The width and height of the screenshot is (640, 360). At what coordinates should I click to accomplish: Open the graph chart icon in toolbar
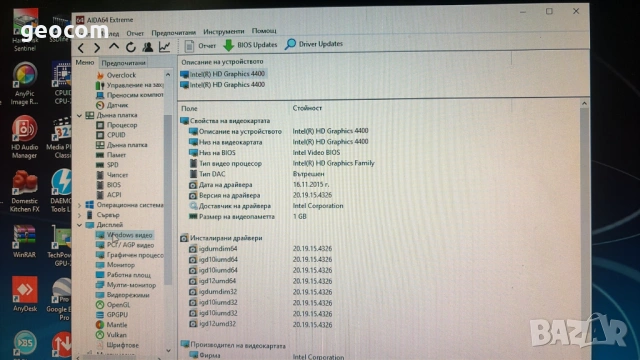click(x=164, y=47)
